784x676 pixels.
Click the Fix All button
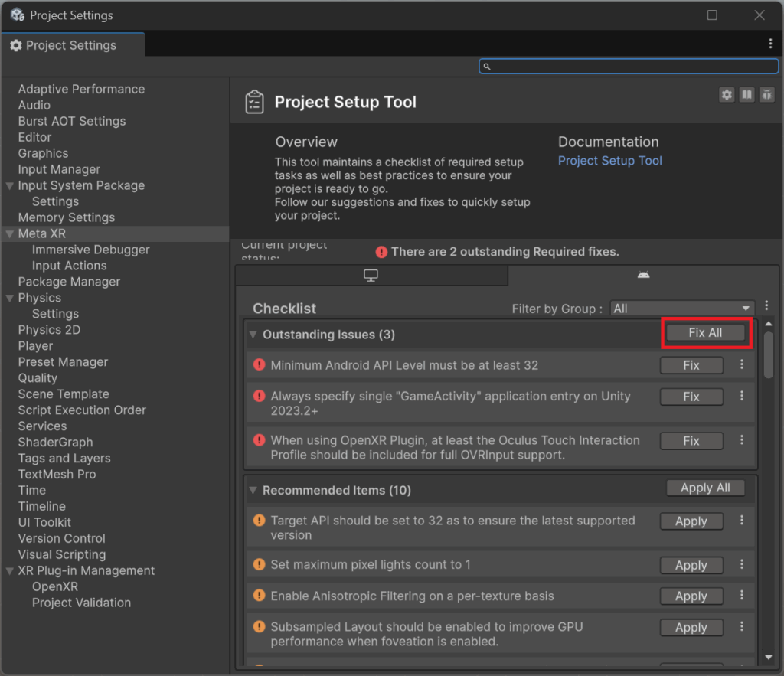pyautogui.click(x=705, y=332)
